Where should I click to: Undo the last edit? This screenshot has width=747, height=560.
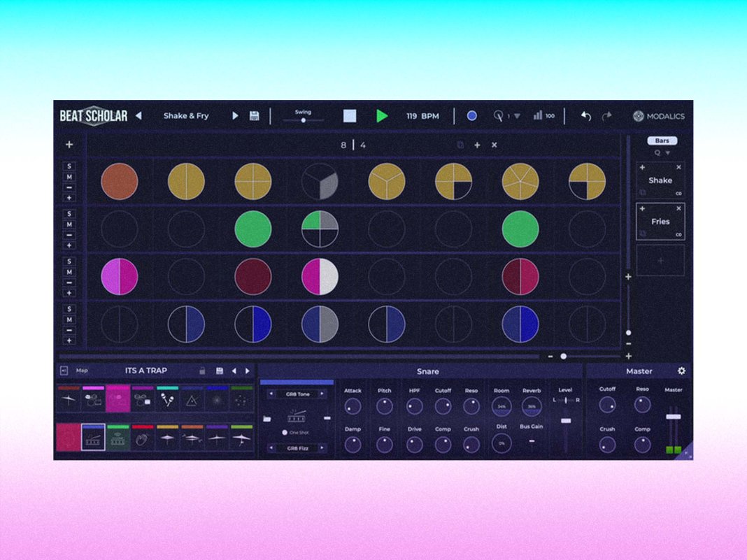point(585,116)
